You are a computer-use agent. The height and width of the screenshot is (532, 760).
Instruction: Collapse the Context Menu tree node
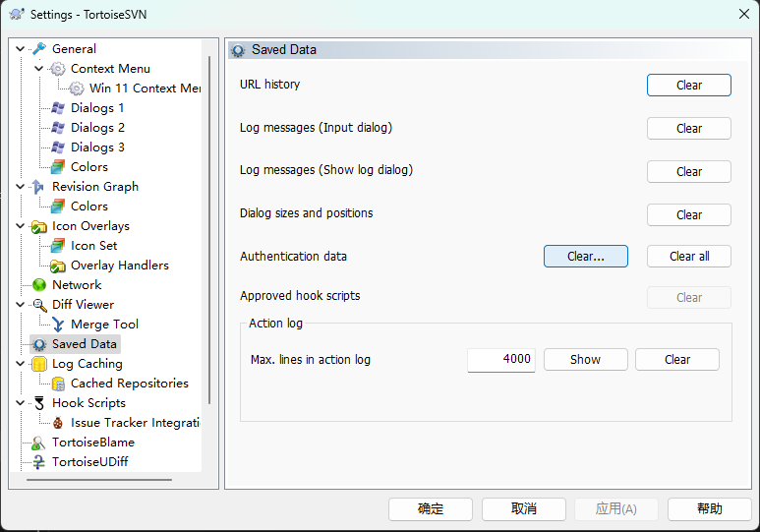pyautogui.click(x=38, y=69)
